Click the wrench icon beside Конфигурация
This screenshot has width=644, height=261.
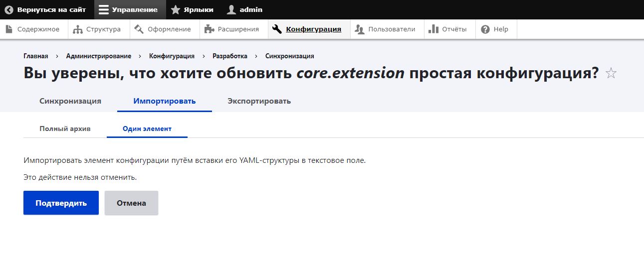pos(277,29)
